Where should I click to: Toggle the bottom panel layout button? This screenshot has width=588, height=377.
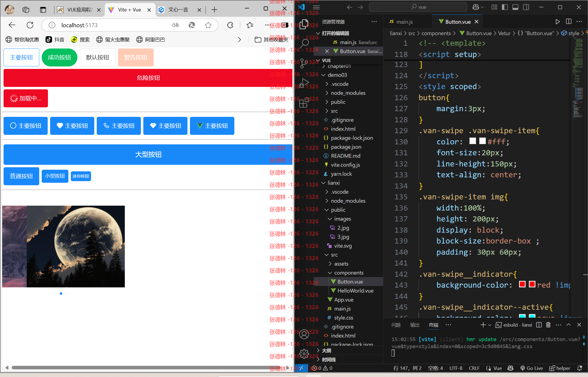coord(515,7)
